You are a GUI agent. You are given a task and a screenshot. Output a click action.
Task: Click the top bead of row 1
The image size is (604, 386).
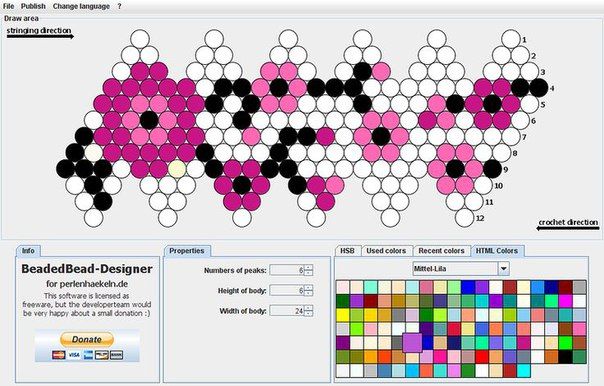pos(512,39)
